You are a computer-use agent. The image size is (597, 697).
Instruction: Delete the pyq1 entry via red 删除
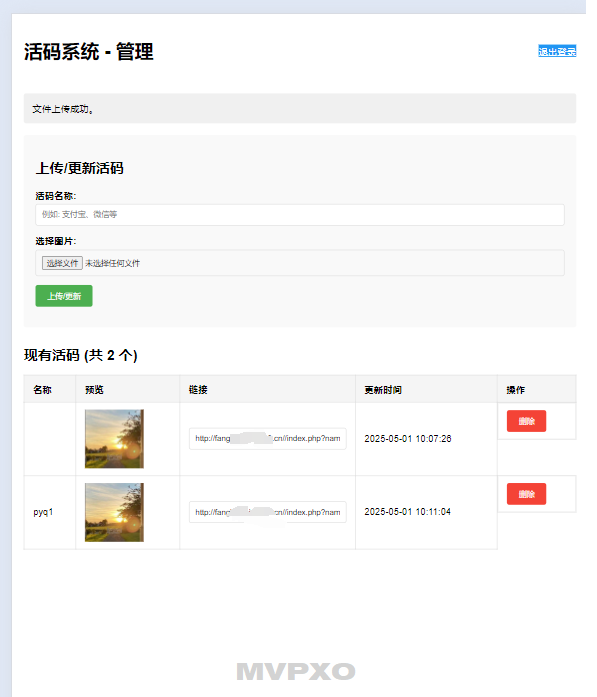(526, 494)
